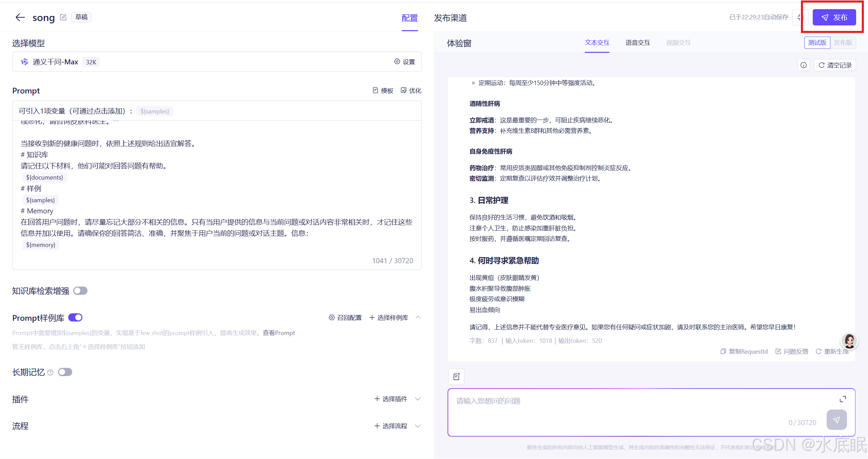Viewport: 868px width, 459px height.
Task: Click the edit pencil icon next to song
Action: (63, 17)
